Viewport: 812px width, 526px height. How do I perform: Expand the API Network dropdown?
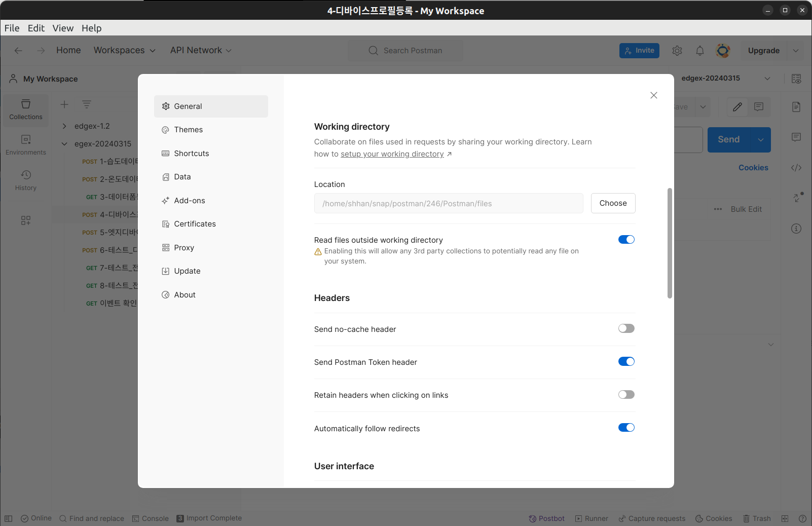click(x=201, y=50)
